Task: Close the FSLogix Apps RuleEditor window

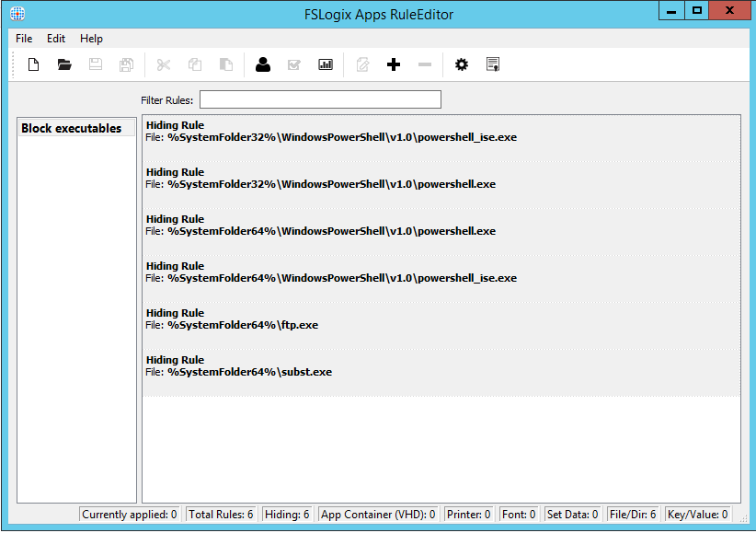Action: pos(729,11)
